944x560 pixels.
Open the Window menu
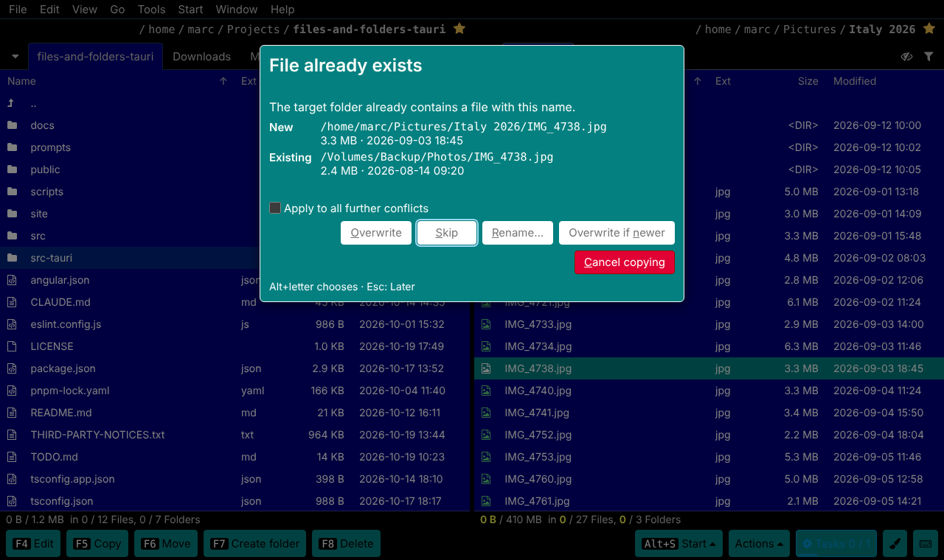click(x=237, y=10)
